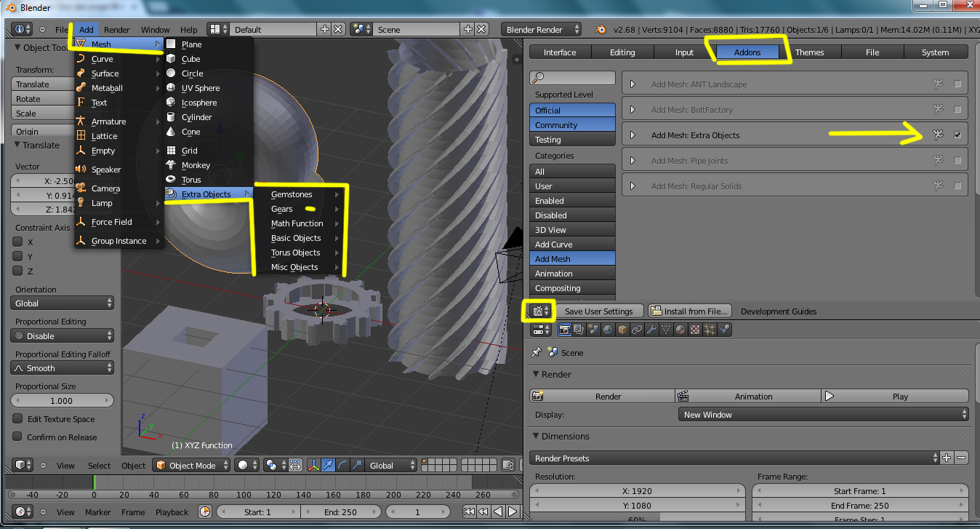Jump to timeline start frame

click(x=469, y=512)
